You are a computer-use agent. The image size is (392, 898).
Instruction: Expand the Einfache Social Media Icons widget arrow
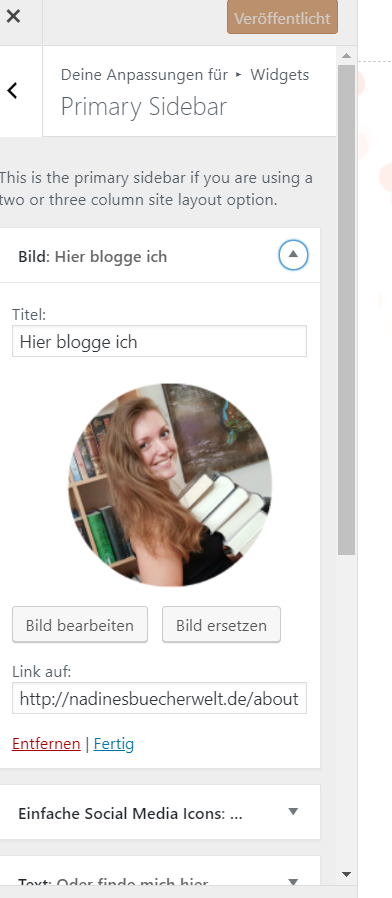tap(293, 811)
